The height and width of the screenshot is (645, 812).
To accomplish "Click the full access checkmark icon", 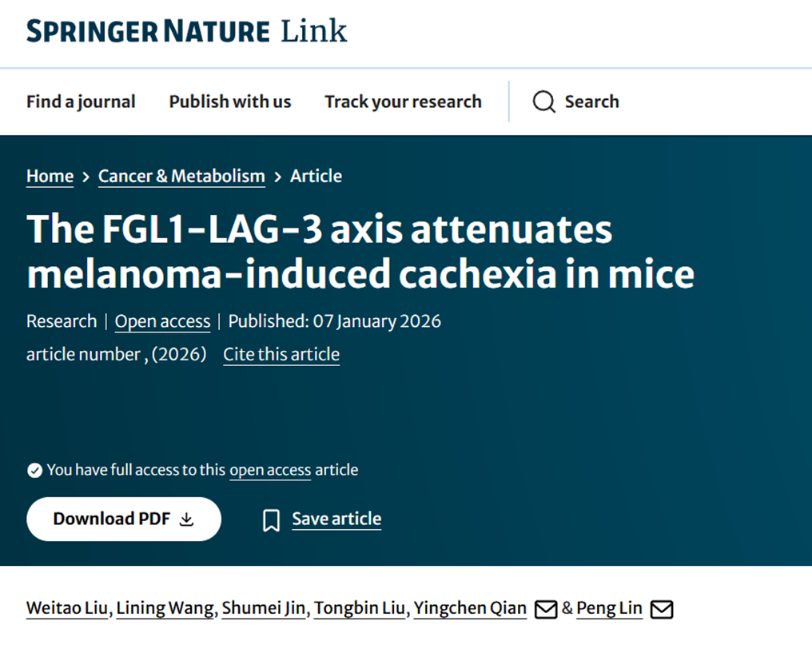I will pyautogui.click(x=34, y=470).
